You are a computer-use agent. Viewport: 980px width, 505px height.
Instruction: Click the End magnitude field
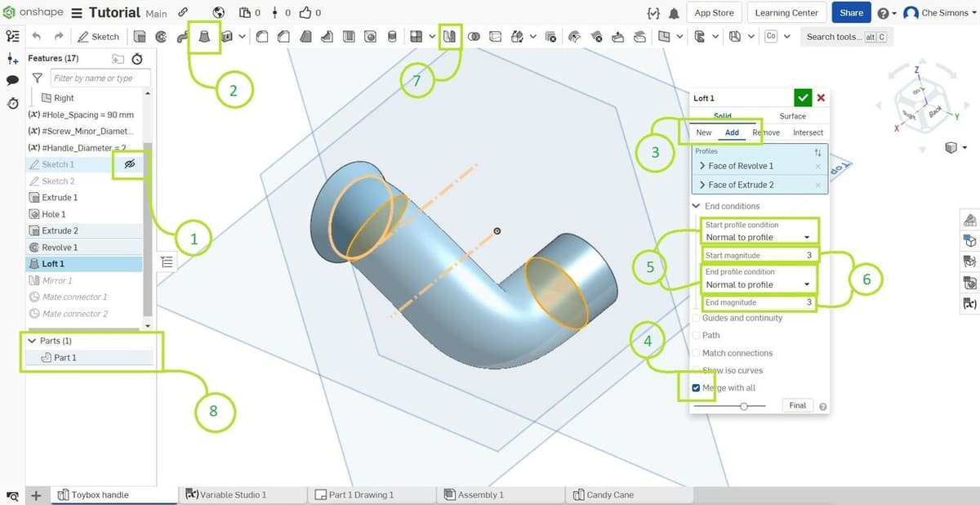(x=759, y=303)
